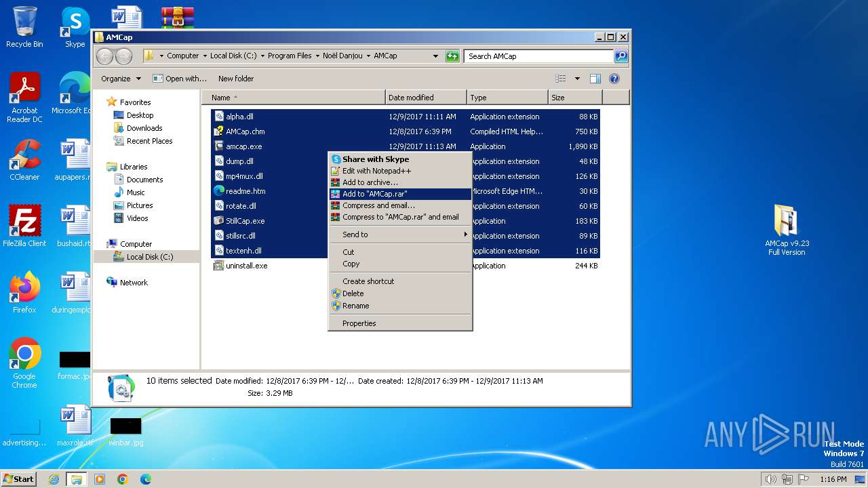Click the volume speaker tray icon

(770, 479)
